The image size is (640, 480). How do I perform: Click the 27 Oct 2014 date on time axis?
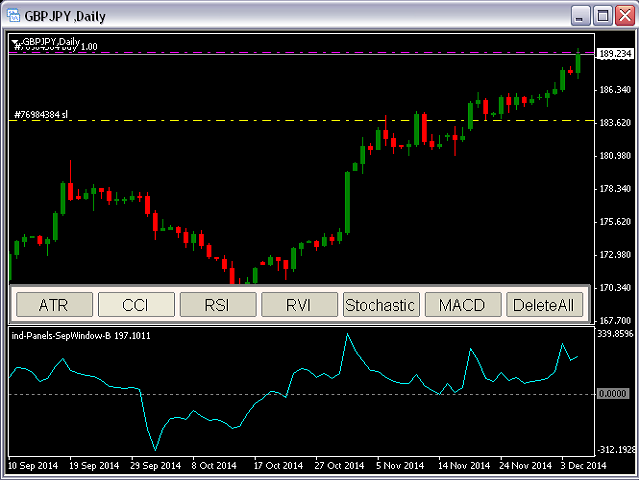(339, 466)
